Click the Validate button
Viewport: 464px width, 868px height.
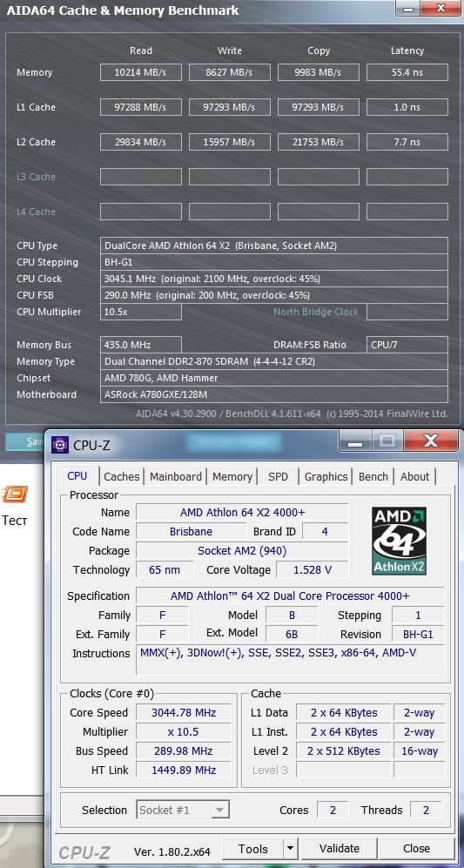pos(340,849)
